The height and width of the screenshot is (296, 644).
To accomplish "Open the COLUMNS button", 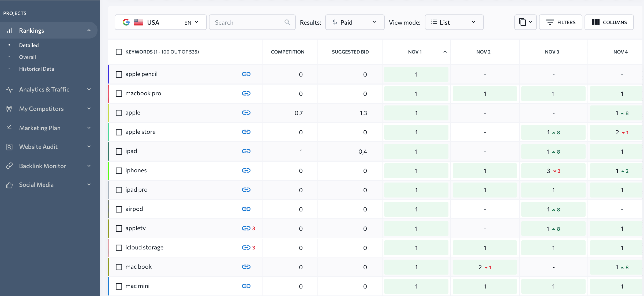I will tap(609, 22).
